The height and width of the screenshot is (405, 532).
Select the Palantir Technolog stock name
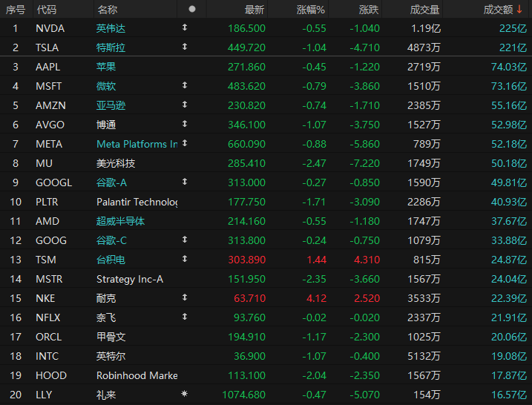(x=137, y=202)
